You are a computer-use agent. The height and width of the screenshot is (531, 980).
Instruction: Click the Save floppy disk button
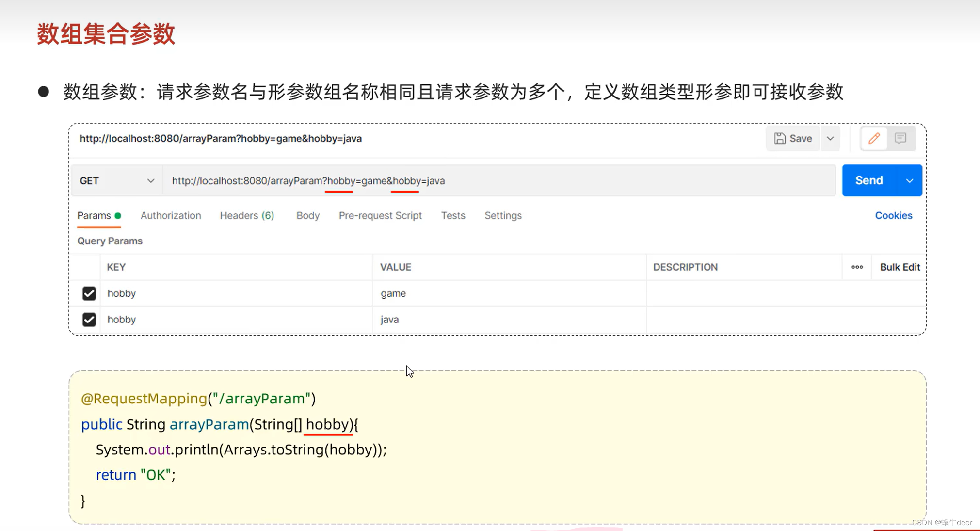tap(793, 139)
